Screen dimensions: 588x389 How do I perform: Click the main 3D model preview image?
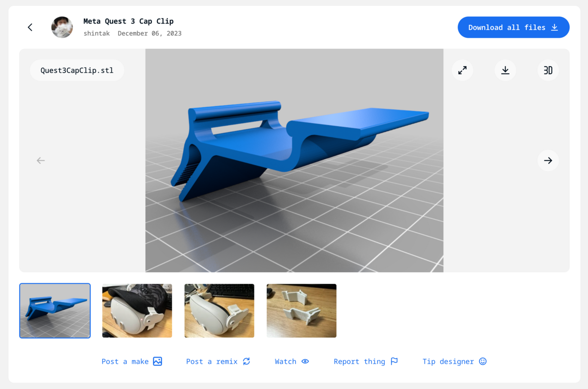[294, 160]
